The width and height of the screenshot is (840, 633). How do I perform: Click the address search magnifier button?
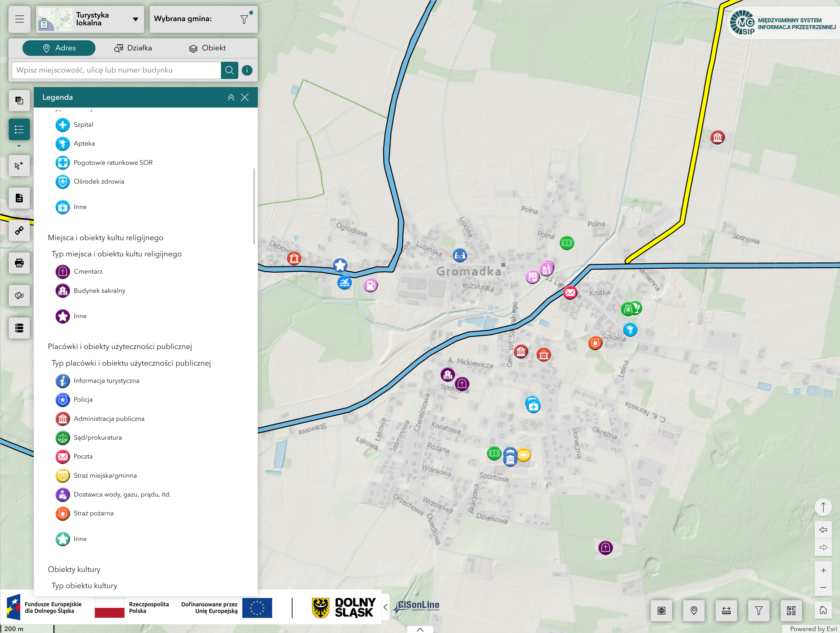tap(229, 70)
